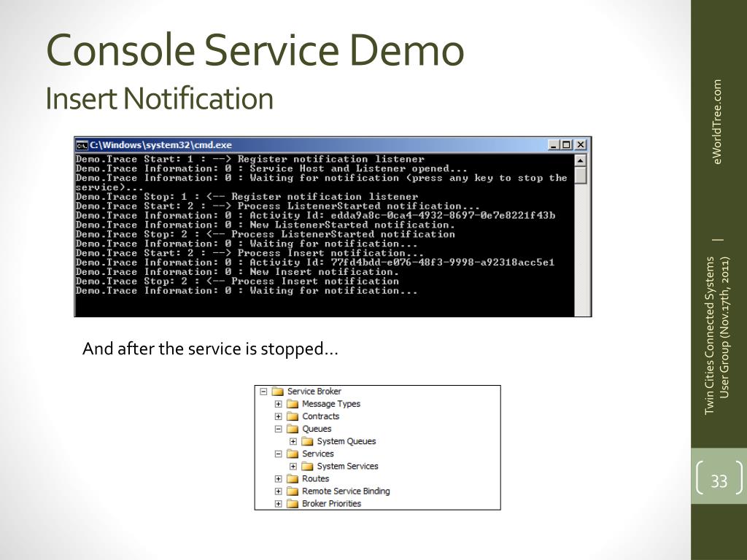Click 'Process Insert notification...' Start line
Viewport: 747px width, 560px height.
click(249, 253)
